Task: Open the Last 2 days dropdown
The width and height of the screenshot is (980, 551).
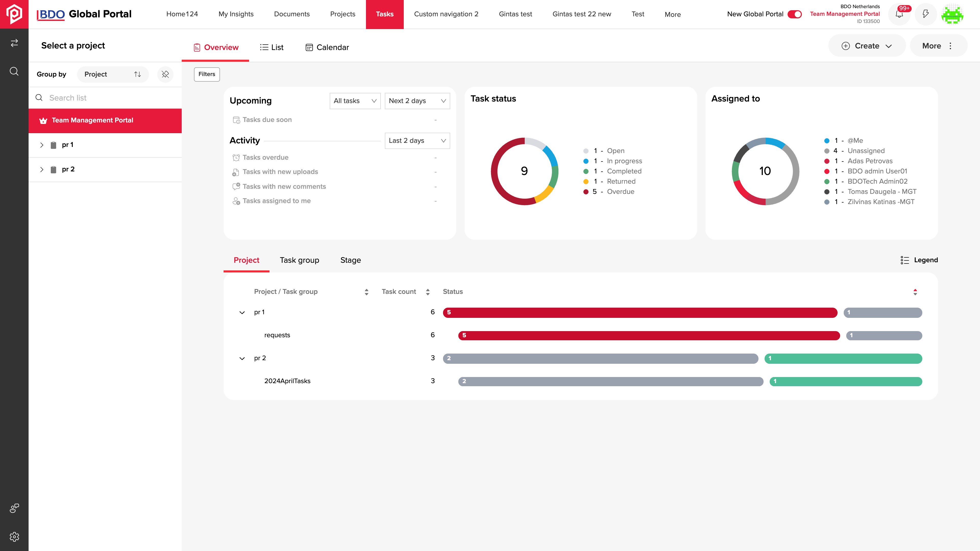Action: 417,141
